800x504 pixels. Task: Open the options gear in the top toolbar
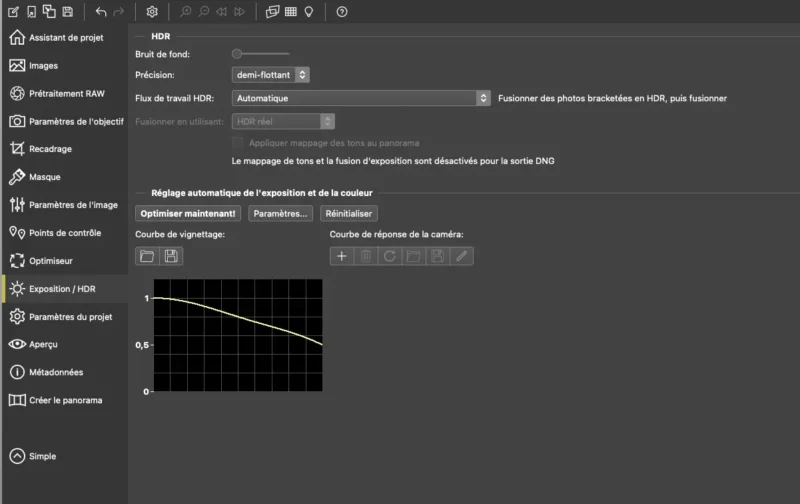[x=152, y=12]
